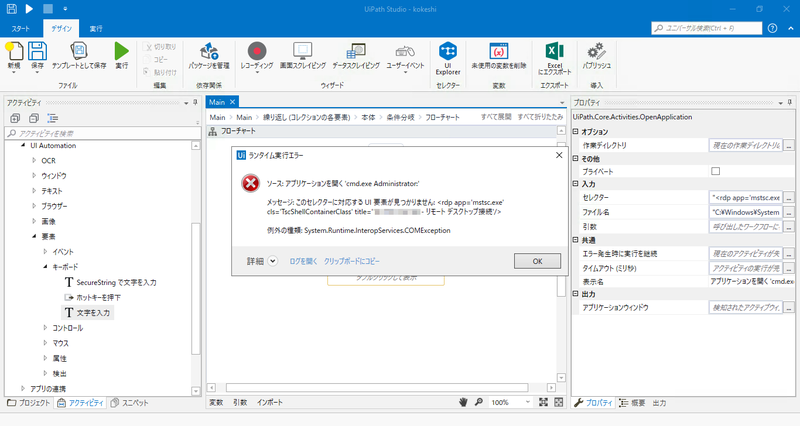Click the magnifier zoom icon in designer footer
The image size is (800, 426).
click(479, 402)
